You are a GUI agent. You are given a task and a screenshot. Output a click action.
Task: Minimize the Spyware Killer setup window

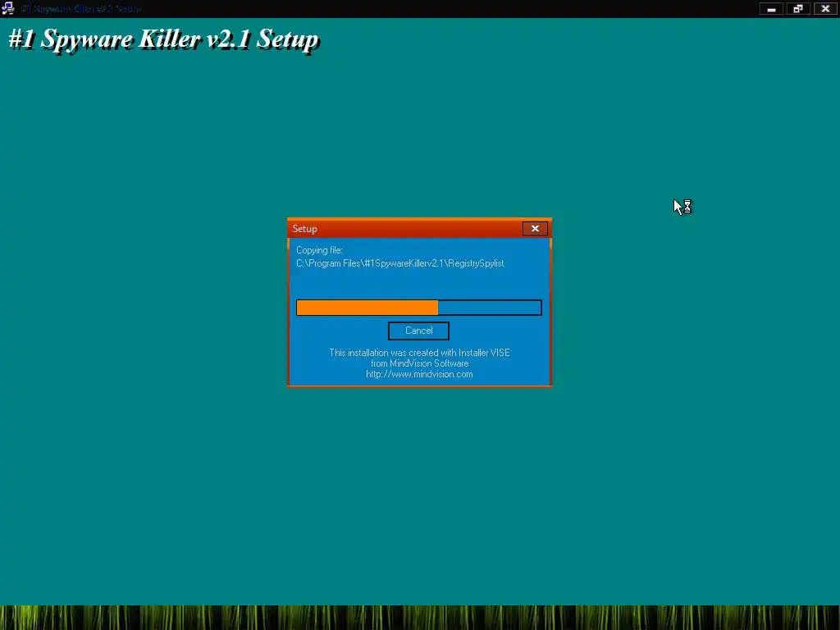click(771, 8)
